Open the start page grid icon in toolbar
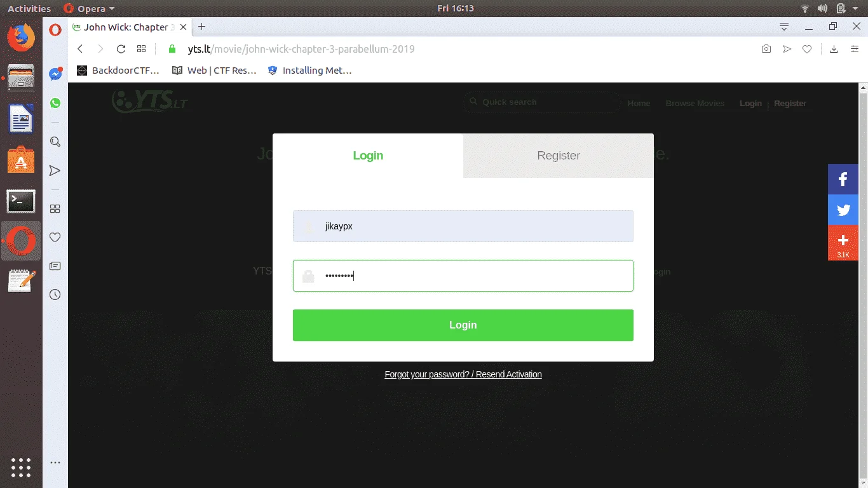The height and width of the screenshot is (488, 868). pyautogui.click(x=141, y=49)
